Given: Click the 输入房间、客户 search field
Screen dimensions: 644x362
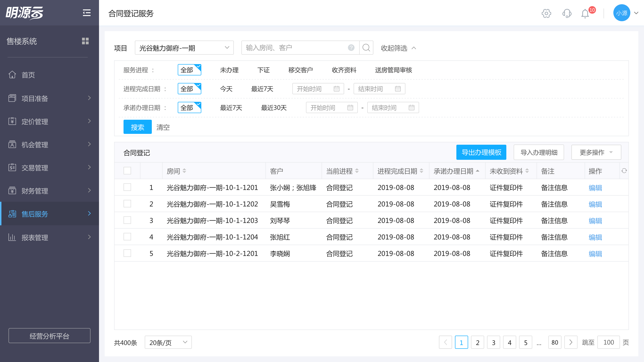Looking at the screenshot, I should click(301, 48).
